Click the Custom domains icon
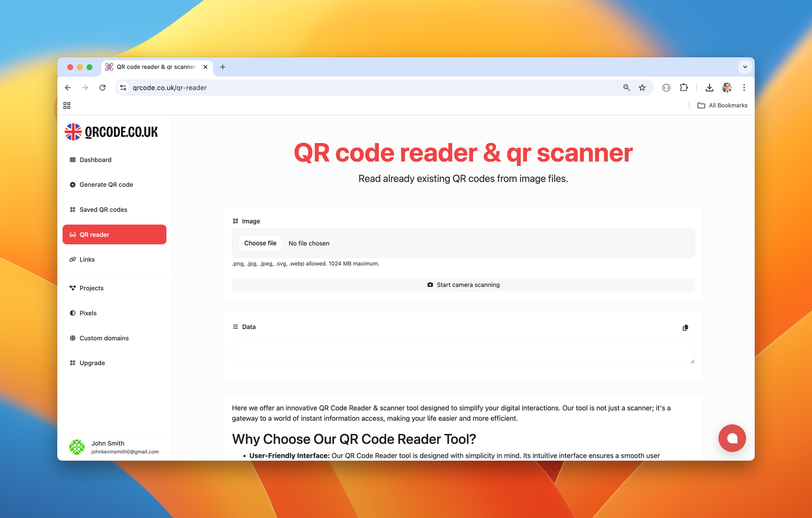Viewport: 812px width, 518px height. (x=73, y=338)
